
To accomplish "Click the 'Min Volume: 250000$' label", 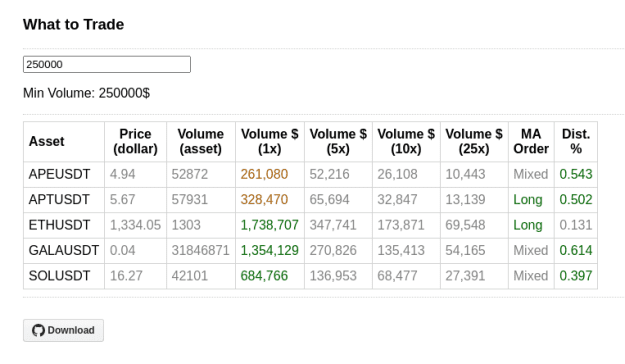I will point(86,93).
